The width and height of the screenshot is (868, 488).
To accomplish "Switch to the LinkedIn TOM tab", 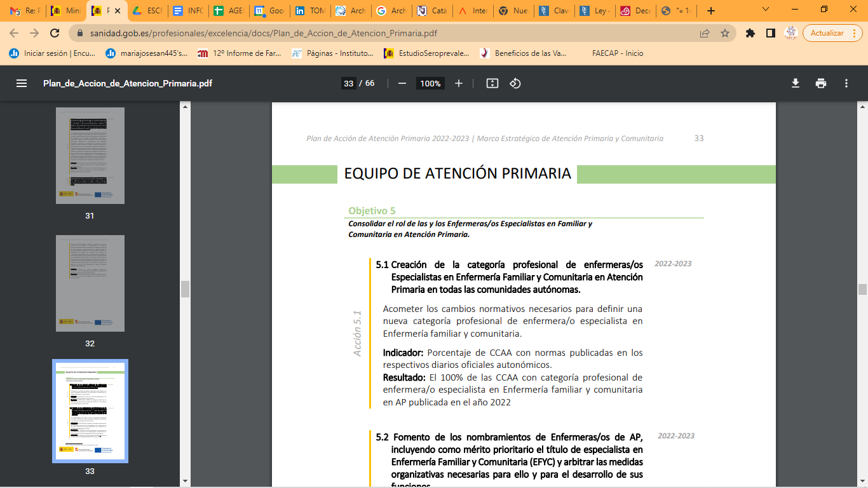I will point(309,11).
